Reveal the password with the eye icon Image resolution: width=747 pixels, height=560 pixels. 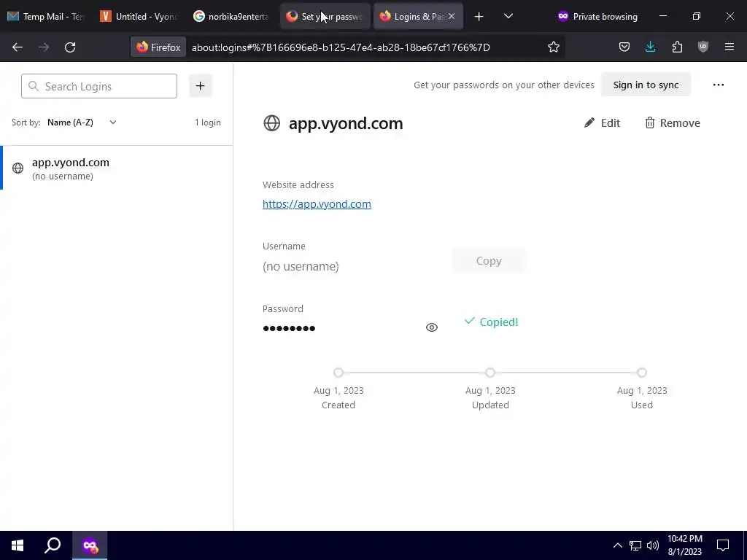point(432,327)
